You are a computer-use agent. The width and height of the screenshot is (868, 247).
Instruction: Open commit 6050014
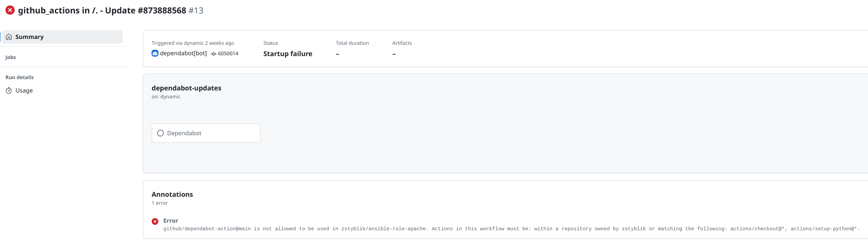(x=228, y=54)
